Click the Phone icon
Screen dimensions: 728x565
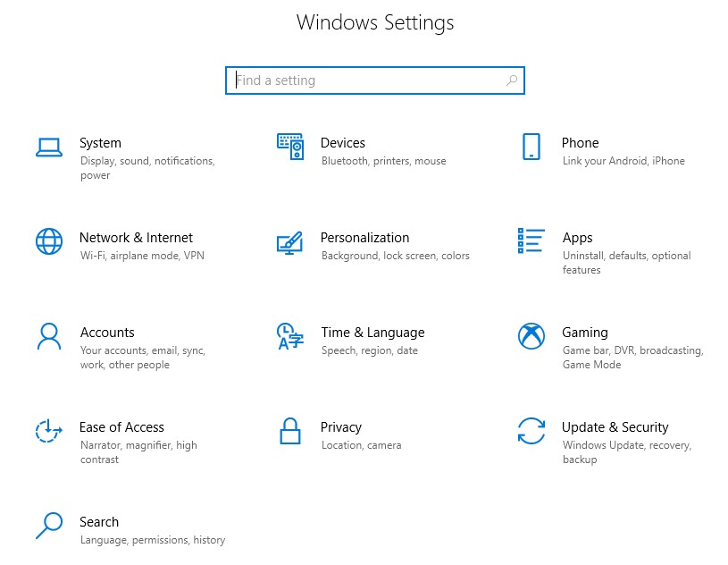pos(531,148)
